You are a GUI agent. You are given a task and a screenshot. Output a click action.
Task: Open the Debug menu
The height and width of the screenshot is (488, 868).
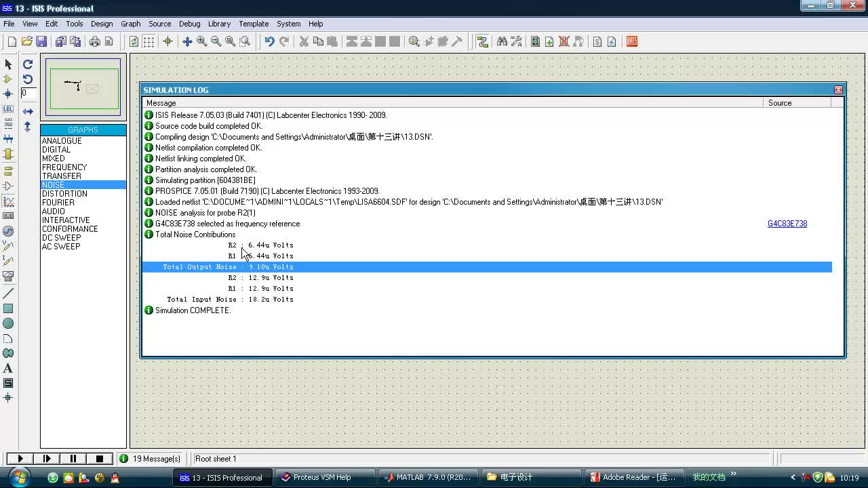pyautogui.click(x=189, y=24)
